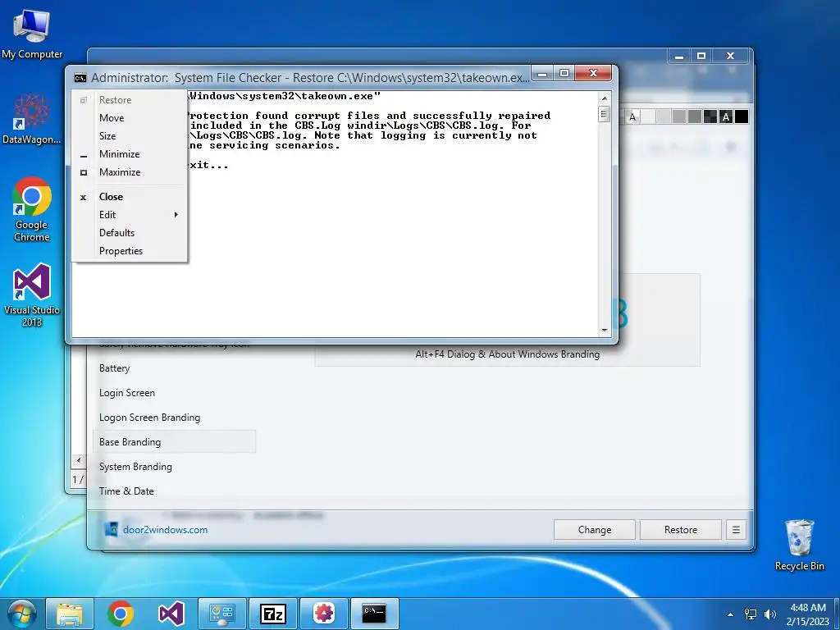Click the console vertical scroll thumb
The height and width of the screenshot is (630, 840).
(x=605, y=114)
